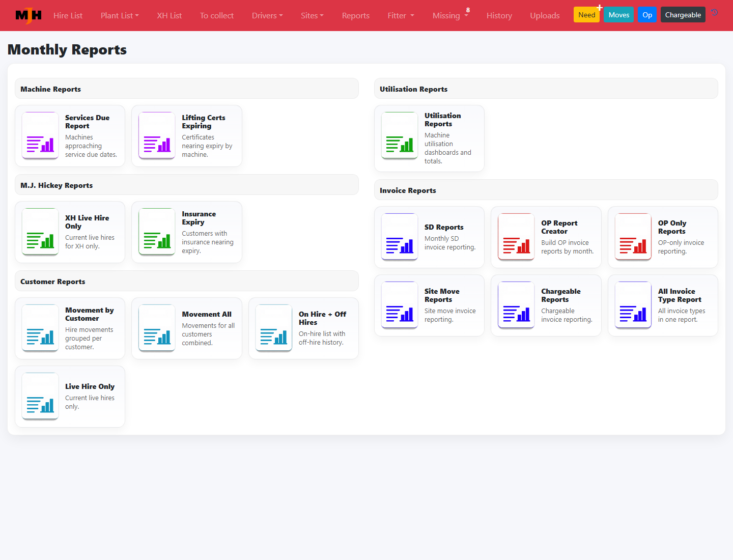Click the history clock icon in navbar
The height and width of the screenshot is (560, 733).
coord(715,13)
